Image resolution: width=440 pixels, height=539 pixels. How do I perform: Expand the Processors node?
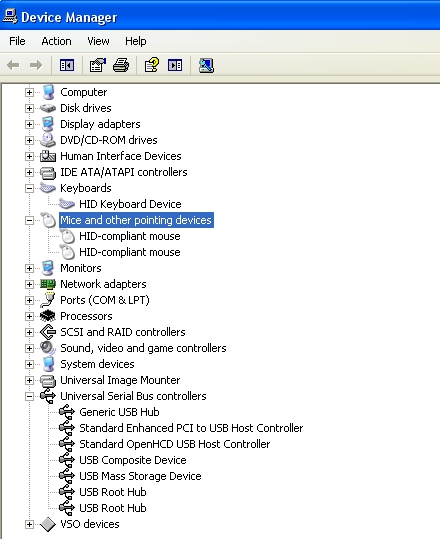point(29,316)
